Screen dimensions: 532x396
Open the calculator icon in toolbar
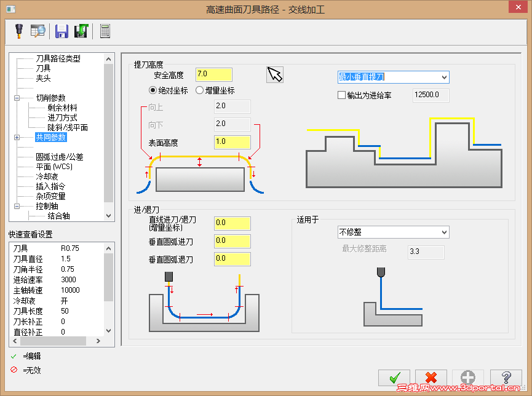[105, 31]
